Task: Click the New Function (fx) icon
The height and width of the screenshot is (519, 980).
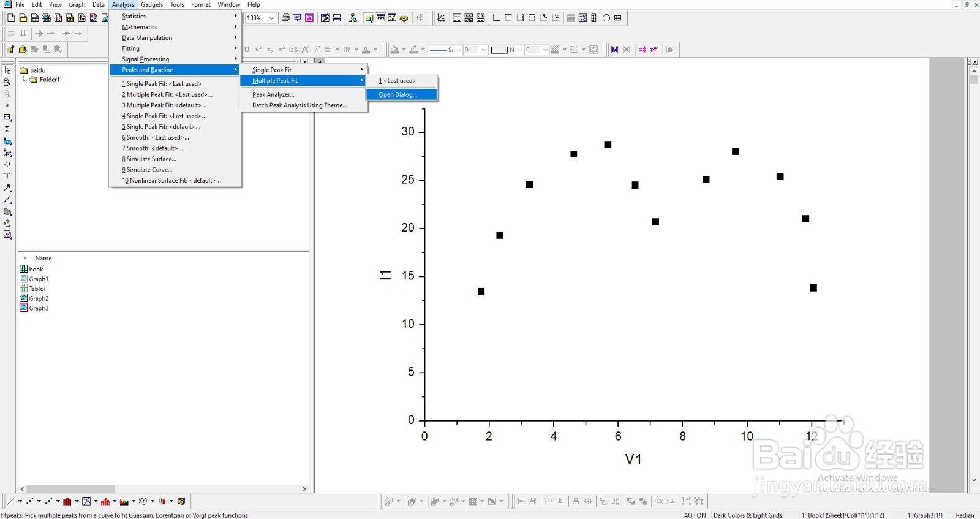Action: (81, 18)
